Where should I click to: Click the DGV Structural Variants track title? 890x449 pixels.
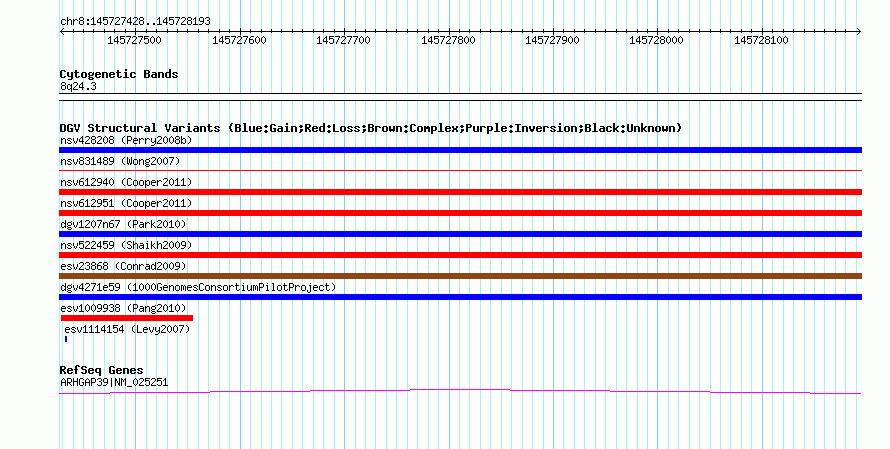[x=371, y=128]
